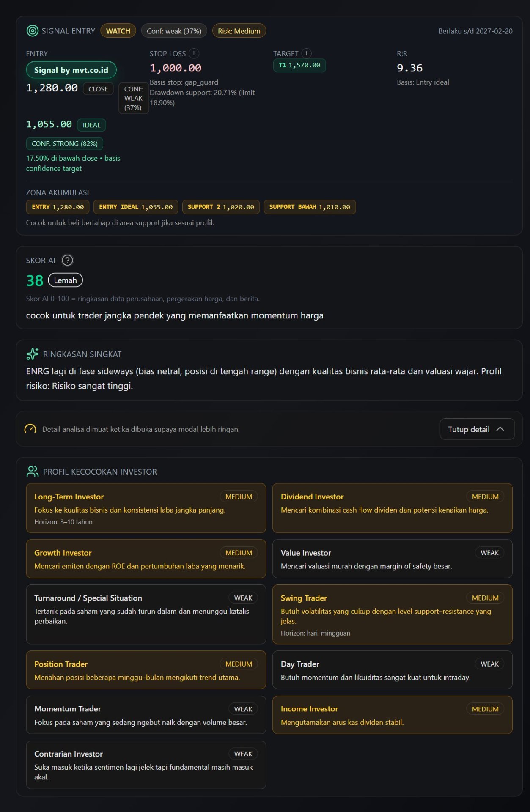Click the Risk: Medium pill
530x812 pixels.
[x=239, y=31]
